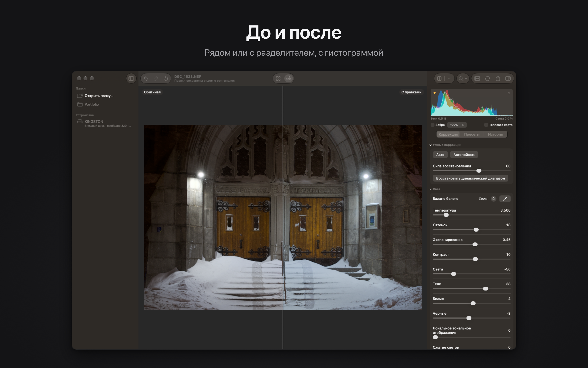The width and height of the screenshot is (588, 368).
Task: Select the adjustments sliders view icon
Action: pos(288,78)
